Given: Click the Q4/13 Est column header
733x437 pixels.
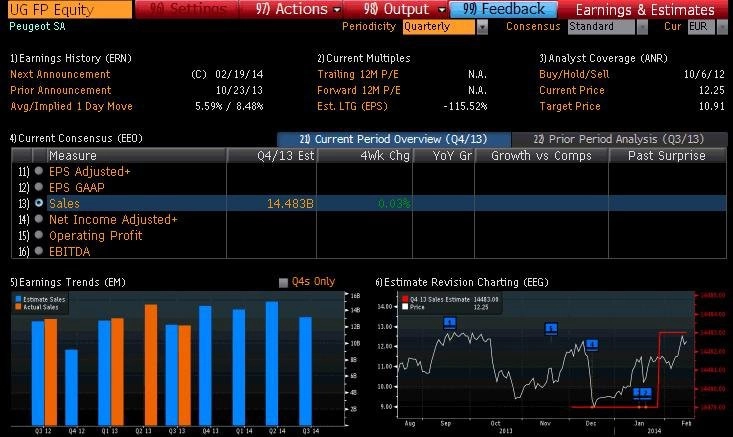Looking at the screenshot, I should tap(272, 156).
